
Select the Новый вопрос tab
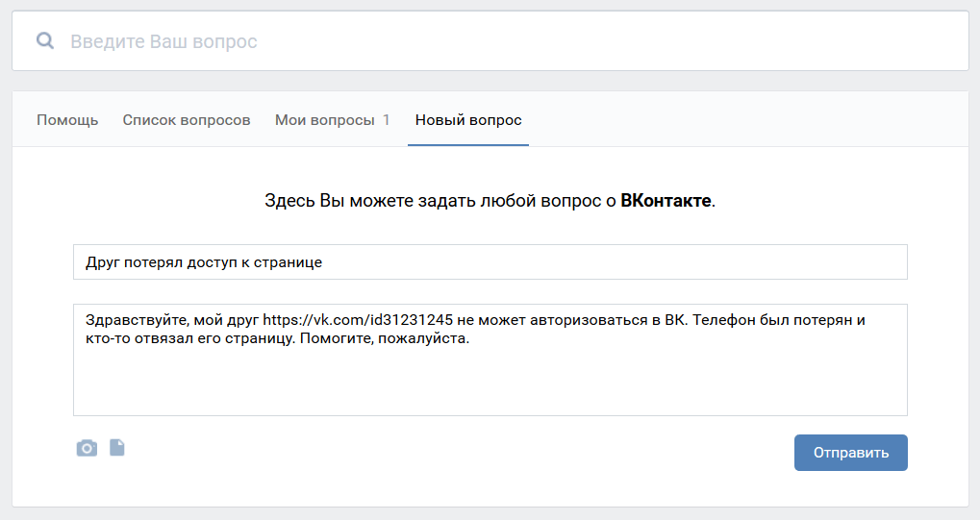coord(468,120)
